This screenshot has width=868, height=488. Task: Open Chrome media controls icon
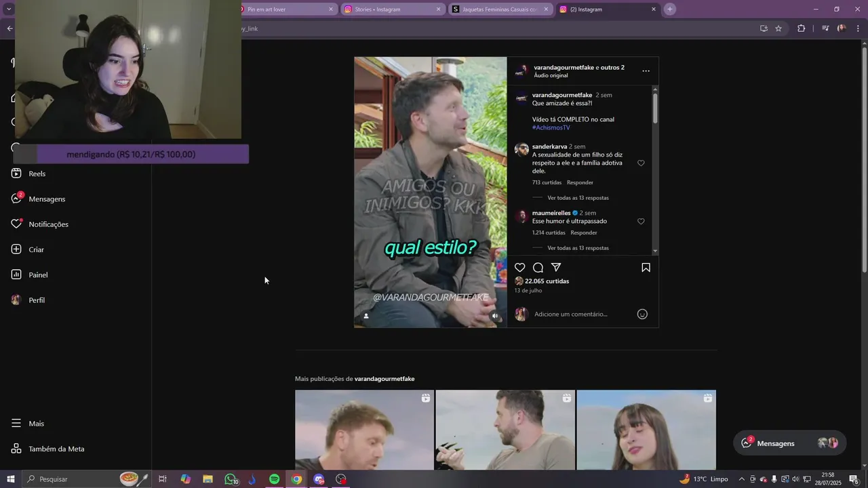pos(825,28)
